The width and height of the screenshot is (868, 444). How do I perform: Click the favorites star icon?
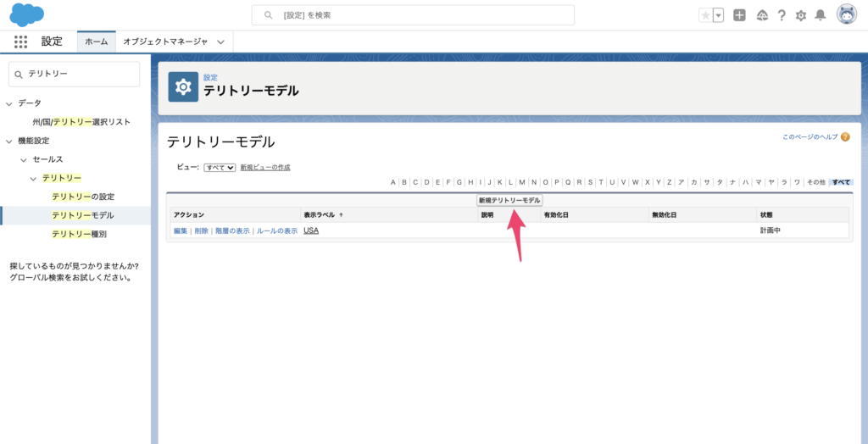(x=705, y=15)
